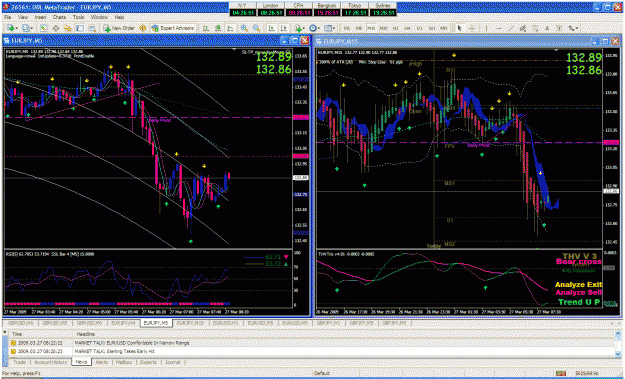Image resolution: width=625 pixels, height=379 pixels.
Task: Open the Tools menu
Action: [79, 18]
